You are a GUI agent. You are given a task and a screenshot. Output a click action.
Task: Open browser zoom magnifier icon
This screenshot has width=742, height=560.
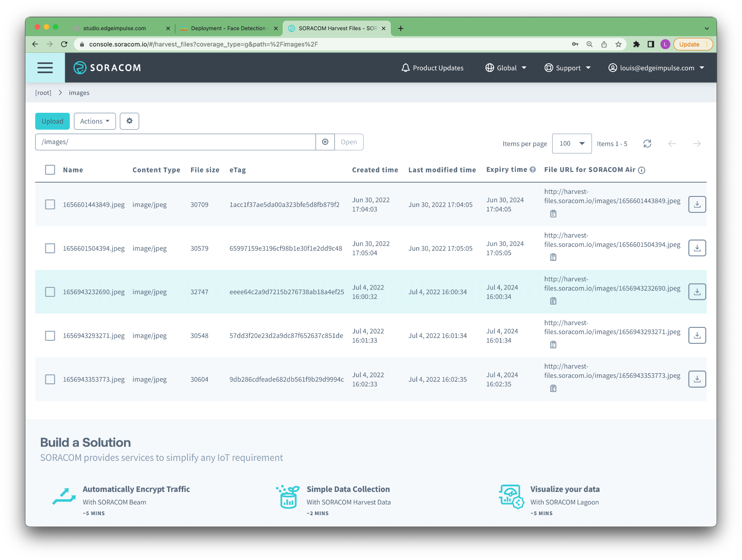[589, 44]
